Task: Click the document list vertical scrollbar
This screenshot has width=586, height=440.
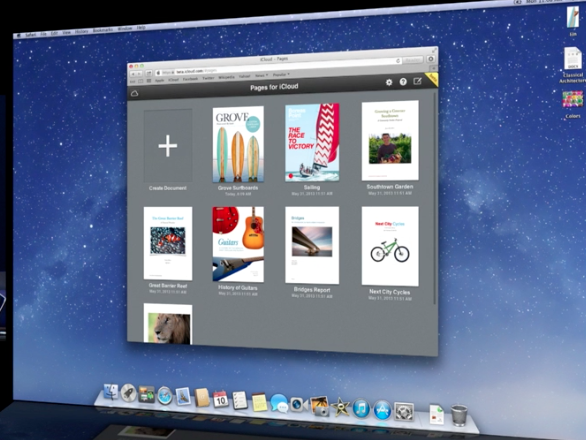Action: pyautogui.click(x=435, y=198)
